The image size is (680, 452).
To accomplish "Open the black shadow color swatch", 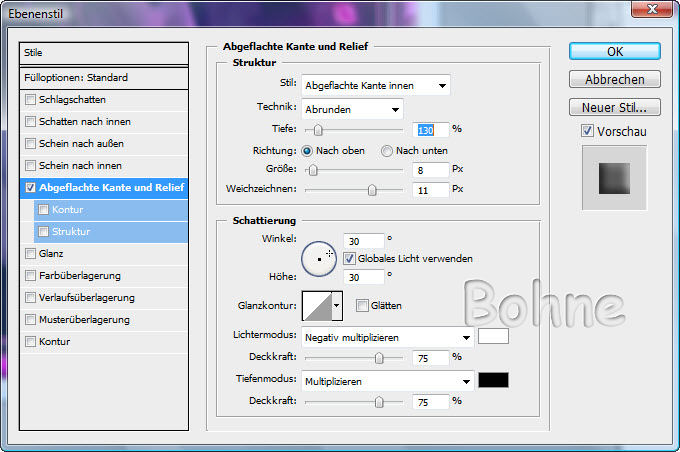I will [493, 380].
